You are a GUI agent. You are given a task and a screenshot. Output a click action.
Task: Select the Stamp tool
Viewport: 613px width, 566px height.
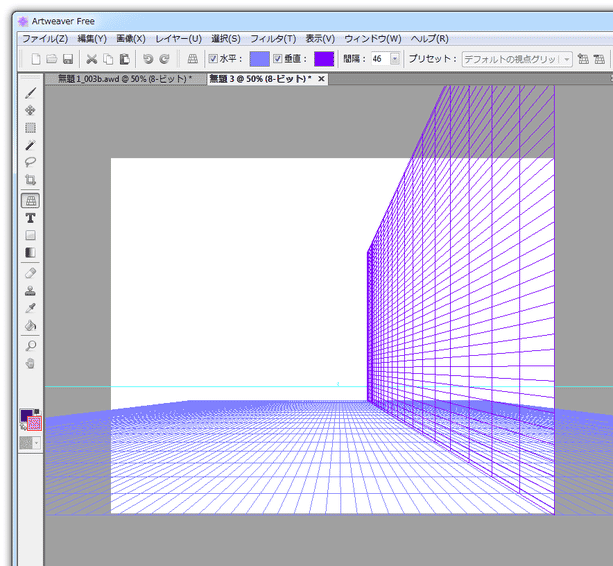(x=30, y=291)
